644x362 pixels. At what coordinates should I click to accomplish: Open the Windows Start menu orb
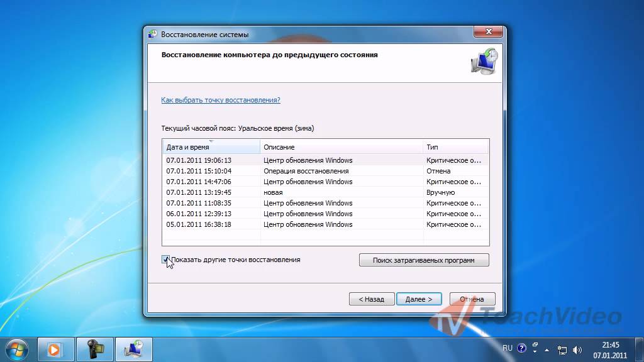pos(17,349)
